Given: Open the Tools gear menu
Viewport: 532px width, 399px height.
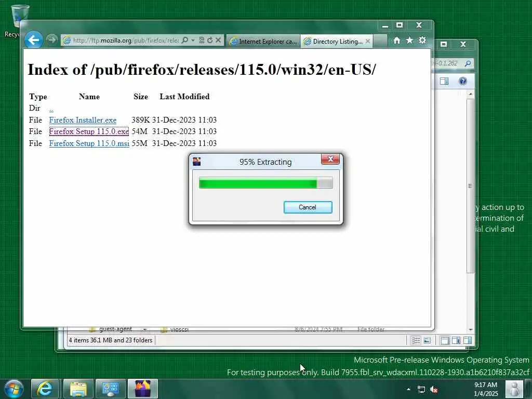Looking at the screenshot, I should [x=422, y=41].
